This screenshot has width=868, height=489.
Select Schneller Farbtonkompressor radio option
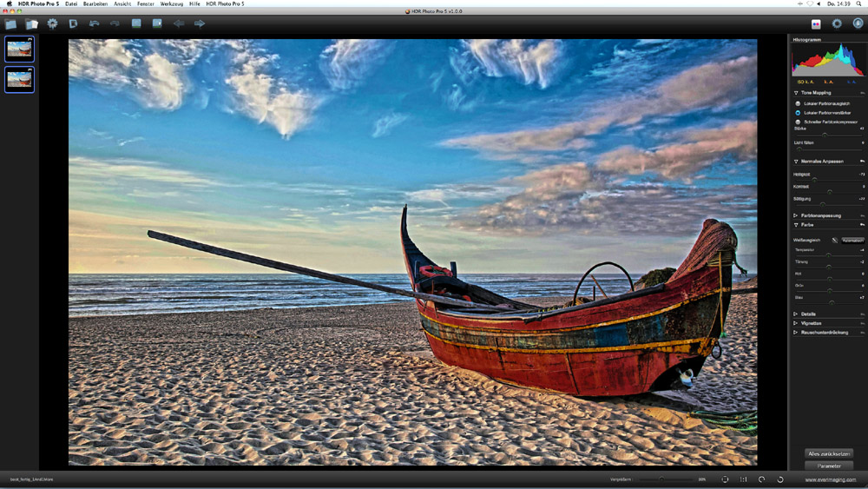[x=798, y=122]
